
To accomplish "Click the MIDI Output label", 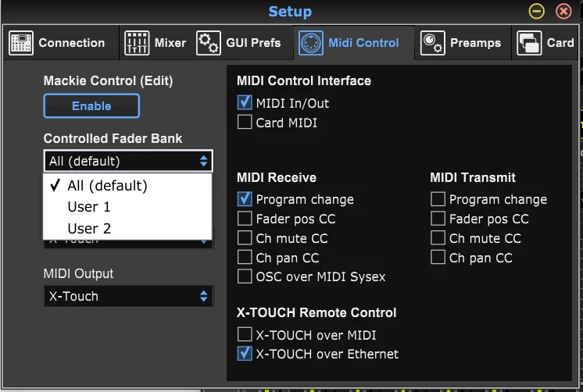I will click(78, 273).
